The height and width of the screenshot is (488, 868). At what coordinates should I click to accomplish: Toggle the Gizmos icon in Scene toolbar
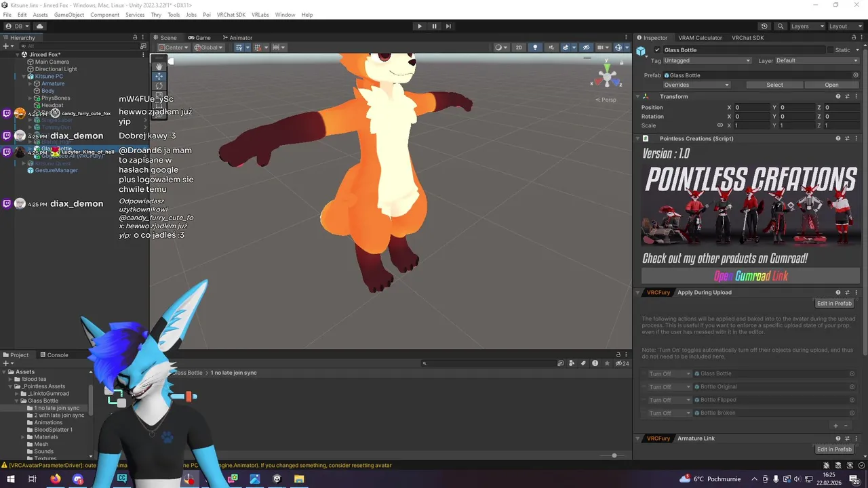tap(619, 47)
